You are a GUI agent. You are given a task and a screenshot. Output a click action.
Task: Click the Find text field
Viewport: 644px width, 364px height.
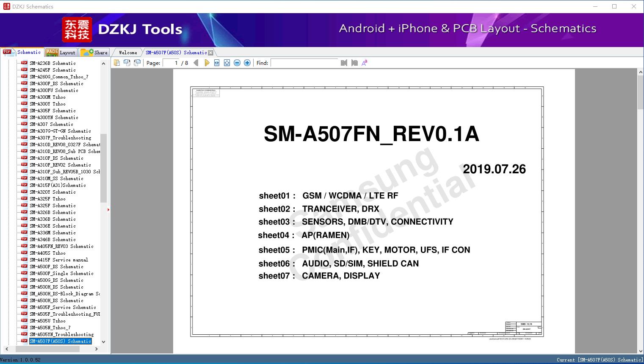304,63
